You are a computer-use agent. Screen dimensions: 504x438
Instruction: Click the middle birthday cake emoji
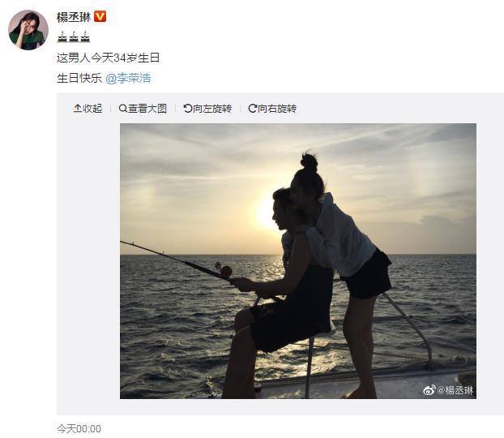(x=74, y=36)
